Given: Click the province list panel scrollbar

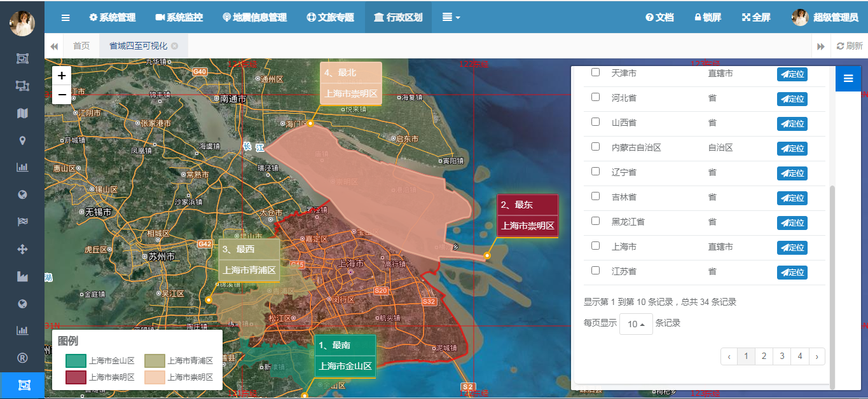Looking at the screenshot, I should pos(832,286).
